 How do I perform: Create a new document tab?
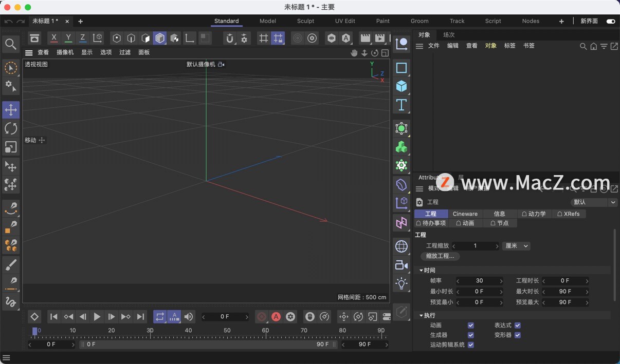tap(80, 21)
